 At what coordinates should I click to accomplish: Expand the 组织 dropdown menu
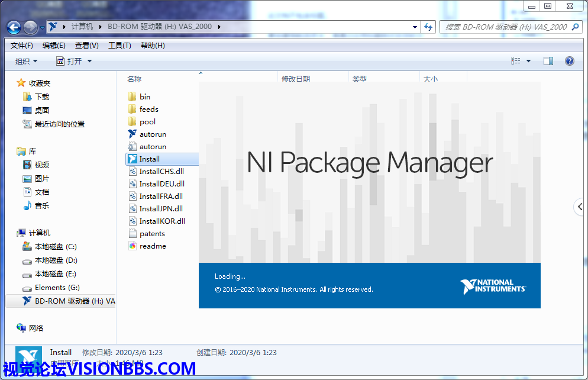26,61
